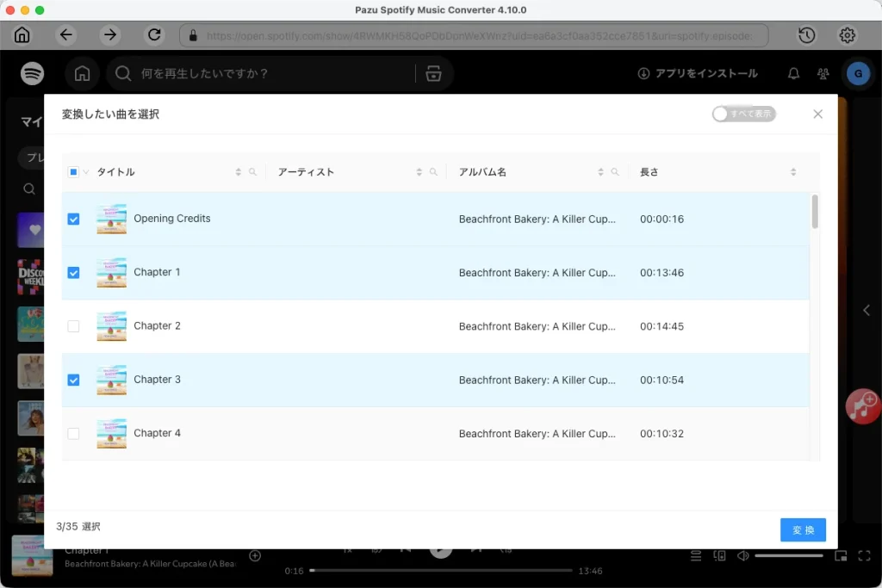Click 3/35 選択 selection count
Viewport: 882px width, 588px height.
(x=78, y=527)
